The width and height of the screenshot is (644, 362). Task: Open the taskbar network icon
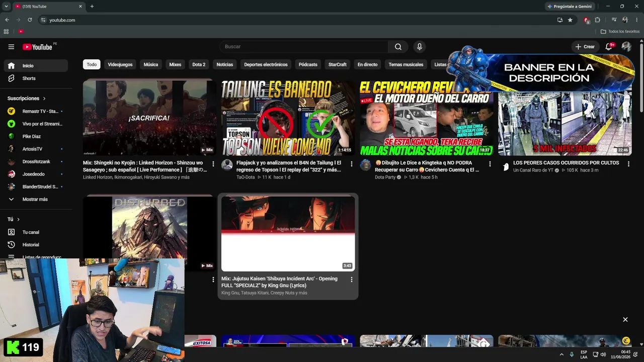tap(596, 354)
